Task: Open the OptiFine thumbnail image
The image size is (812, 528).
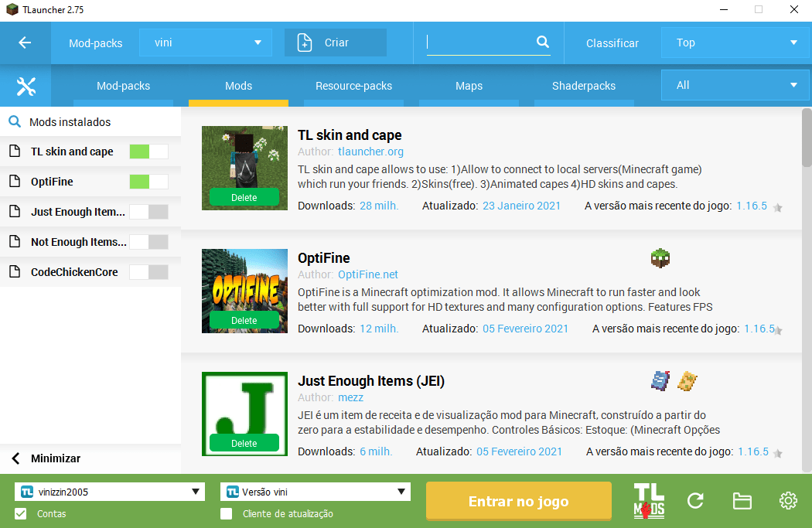Action: pyautogui.click(x=244, y=291)
